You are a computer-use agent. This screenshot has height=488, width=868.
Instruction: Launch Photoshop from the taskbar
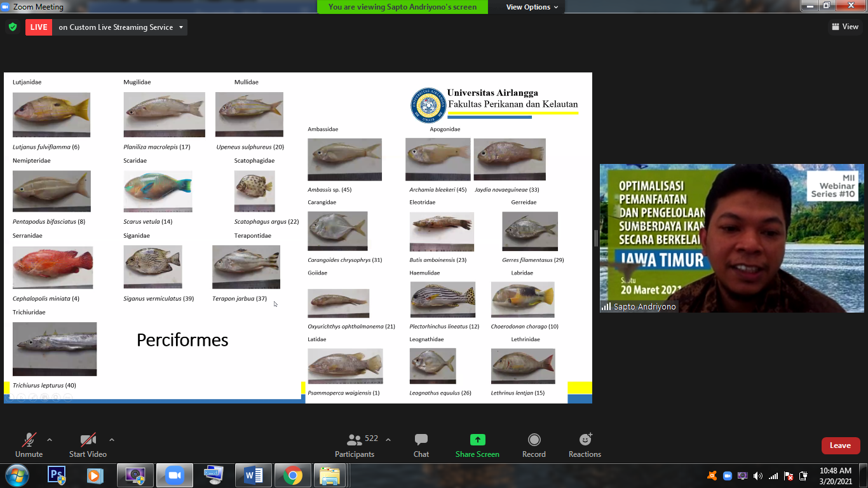[x=57, y=475]
